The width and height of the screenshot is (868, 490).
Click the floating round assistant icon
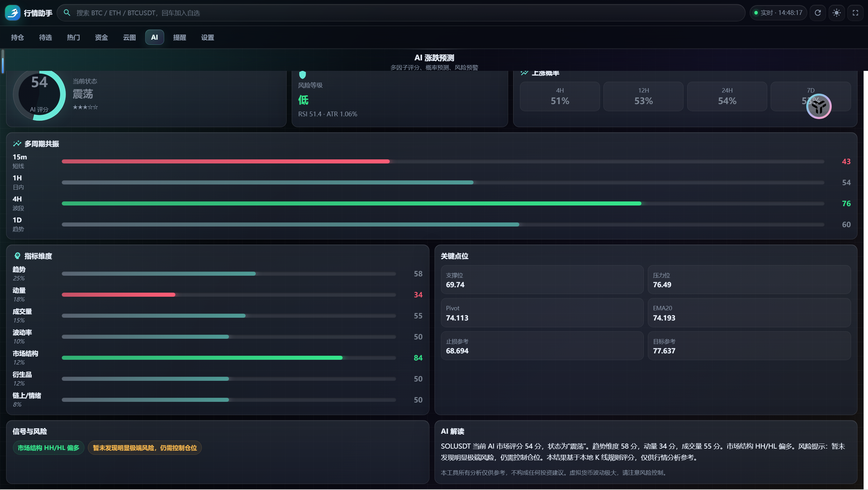(x=818, y=106)
